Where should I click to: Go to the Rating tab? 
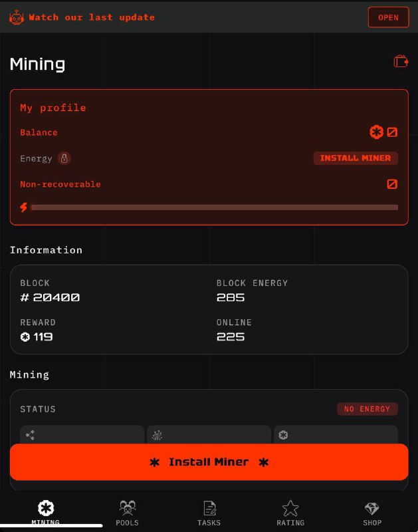pyautogui.click(x=290, y=513)
